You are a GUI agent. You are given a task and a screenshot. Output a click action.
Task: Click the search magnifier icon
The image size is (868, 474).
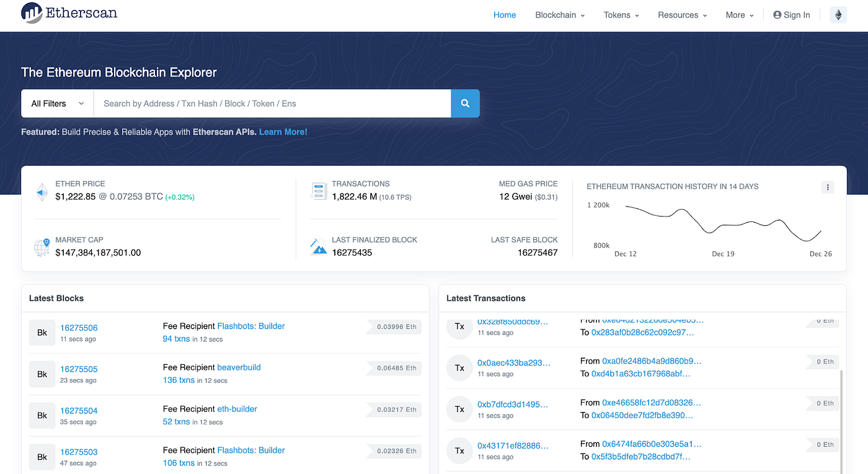(465, 103)
